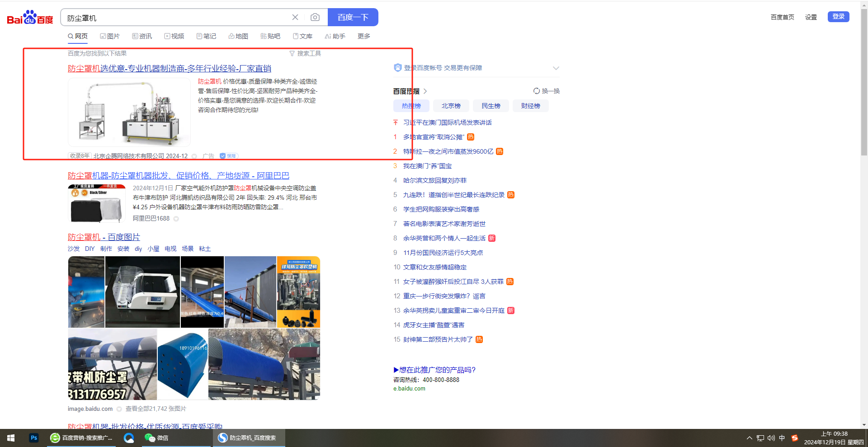The image size is (868, 447).
Task: Switch to the 视频 tab
Action: pyautogui.click(x=174, y=36)
